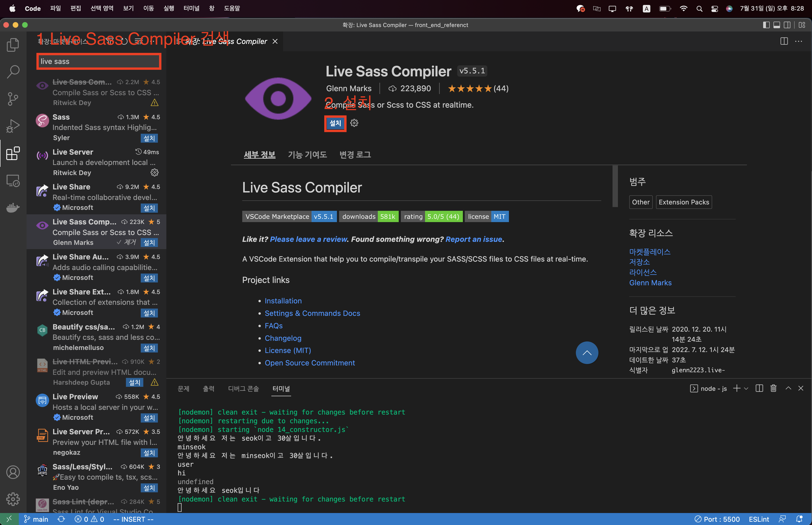This screenshot has height=525, width=812.
Task: Open Source Control view icon
Action: coord(13,99)
